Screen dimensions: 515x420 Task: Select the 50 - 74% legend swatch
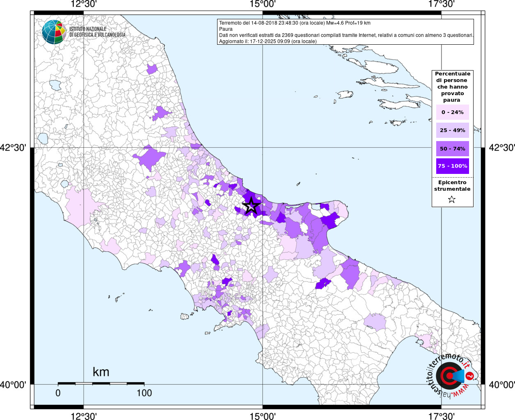point(453,148)
